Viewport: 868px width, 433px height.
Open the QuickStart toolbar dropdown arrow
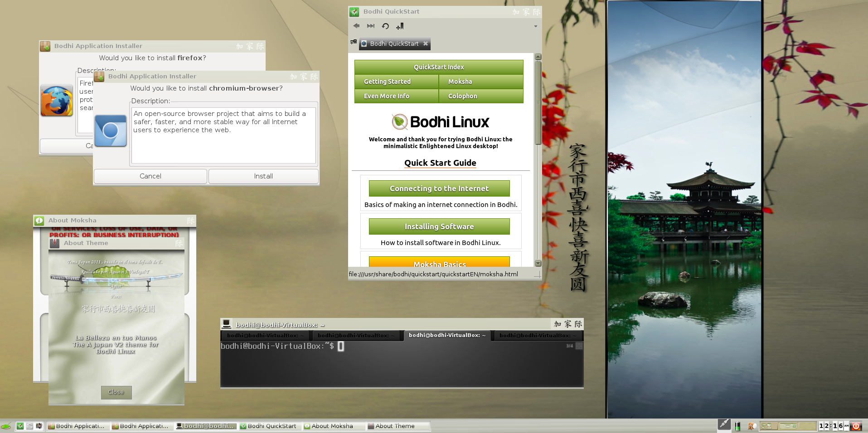(x=535, y=26)
